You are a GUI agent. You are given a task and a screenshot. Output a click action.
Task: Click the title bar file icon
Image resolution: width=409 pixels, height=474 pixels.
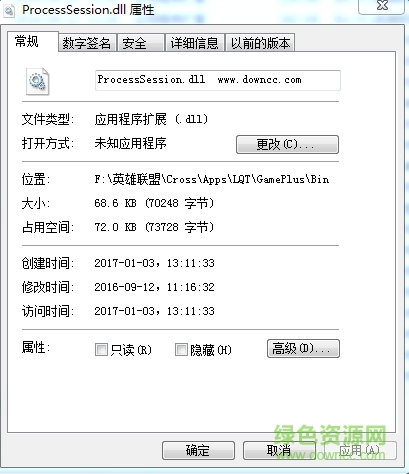9,10
